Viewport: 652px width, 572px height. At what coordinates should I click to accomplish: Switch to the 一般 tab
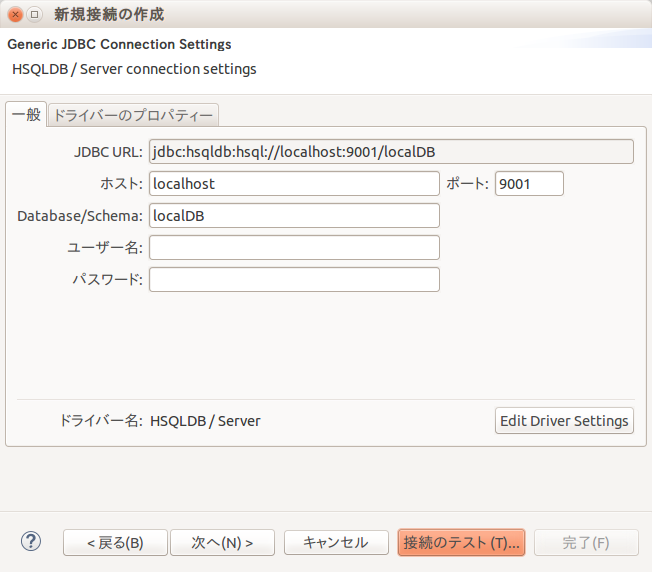[26, 114]
